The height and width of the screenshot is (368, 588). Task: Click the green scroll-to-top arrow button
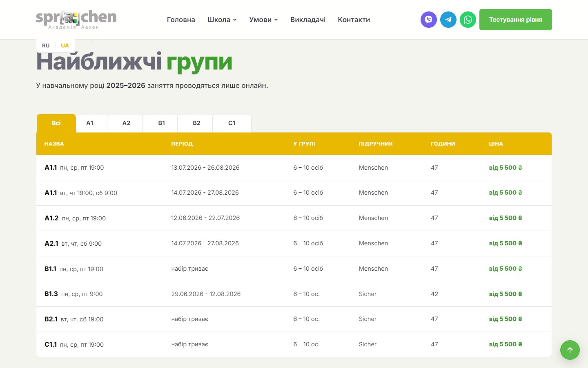[x=570, y=350]
